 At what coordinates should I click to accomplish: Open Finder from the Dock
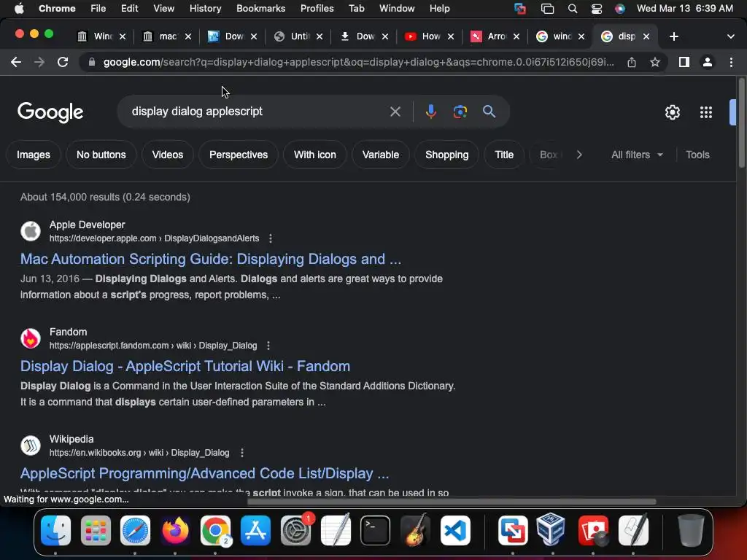[55, 531]
